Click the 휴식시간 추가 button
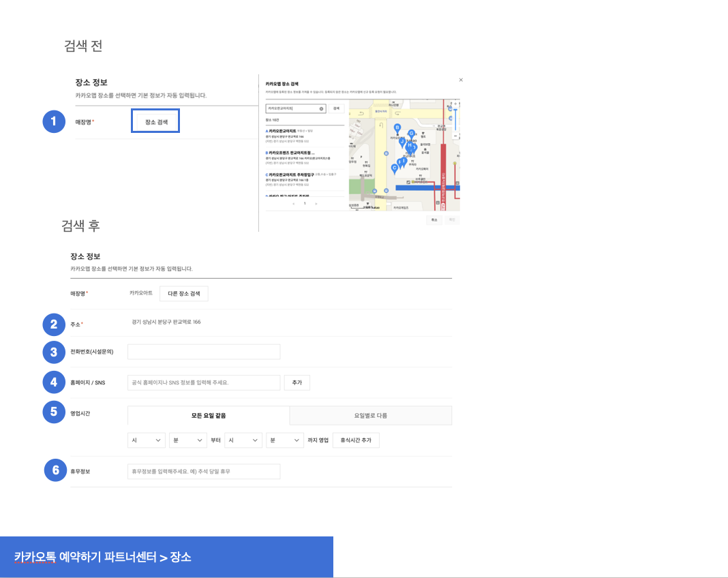 [x=356, y=440]
